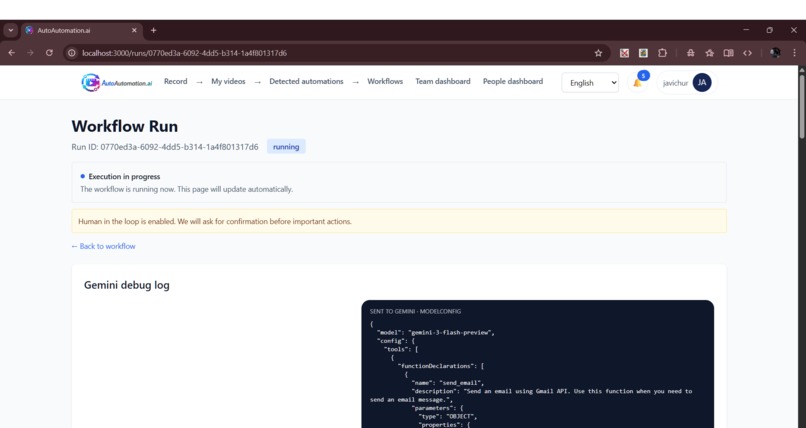Open the Team dashboard
This screenshot has height=428, width=806.
pos(443,81)
